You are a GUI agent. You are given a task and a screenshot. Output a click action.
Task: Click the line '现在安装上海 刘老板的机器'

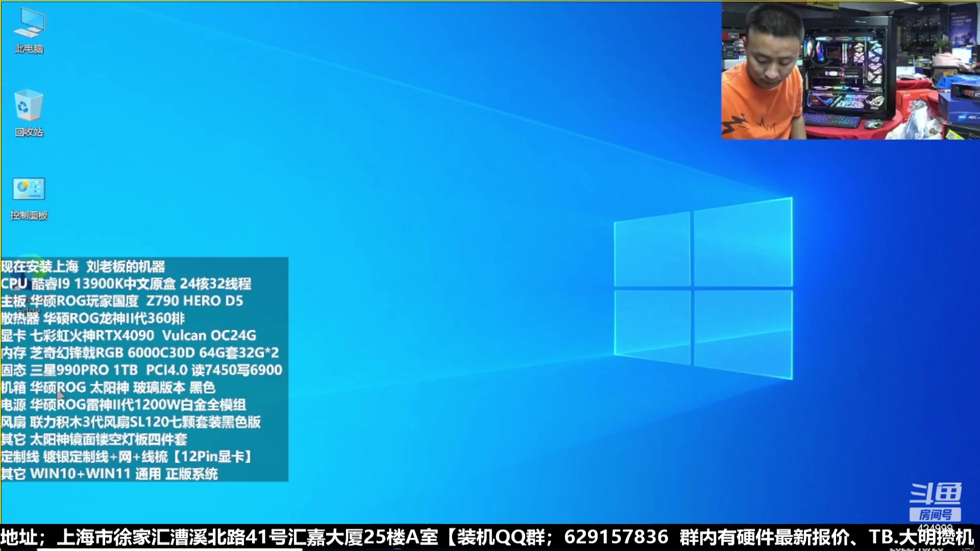83,266
